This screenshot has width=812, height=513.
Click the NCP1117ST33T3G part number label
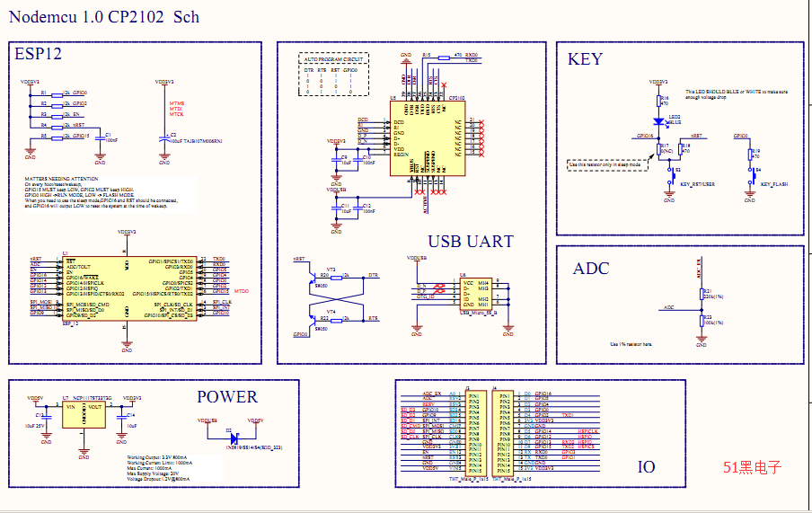[93, 398]
